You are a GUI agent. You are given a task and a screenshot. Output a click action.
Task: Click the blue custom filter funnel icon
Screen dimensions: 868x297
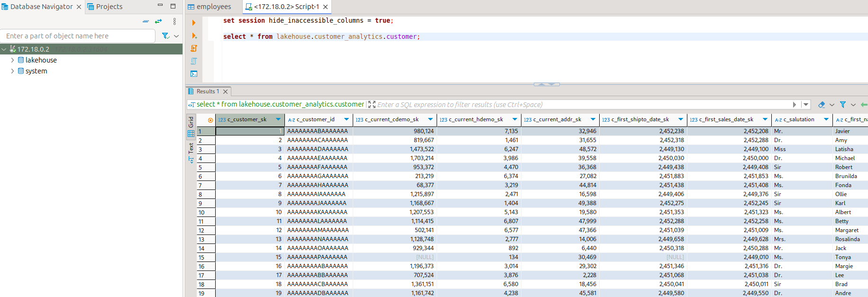842,105
